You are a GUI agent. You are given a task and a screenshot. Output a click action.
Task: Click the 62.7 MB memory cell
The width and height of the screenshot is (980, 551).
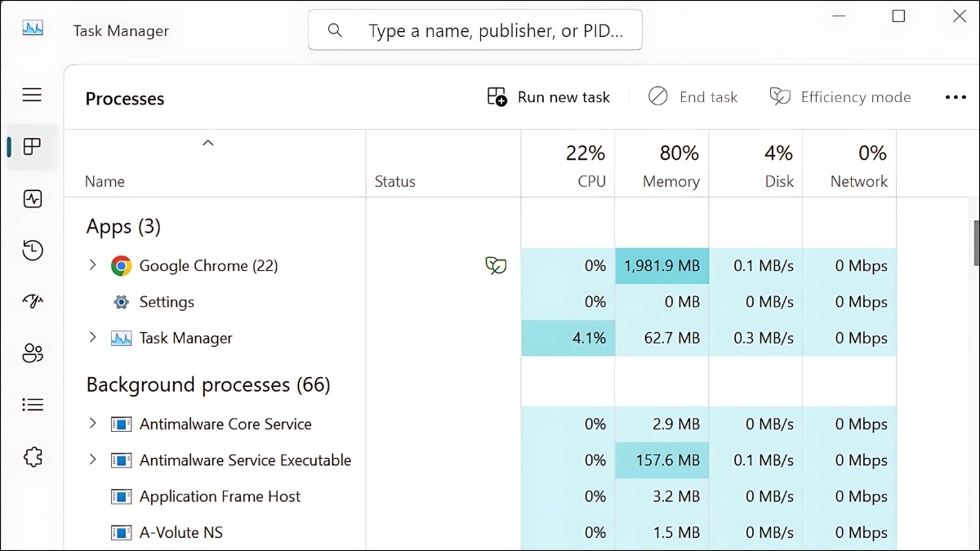point(662,338)
